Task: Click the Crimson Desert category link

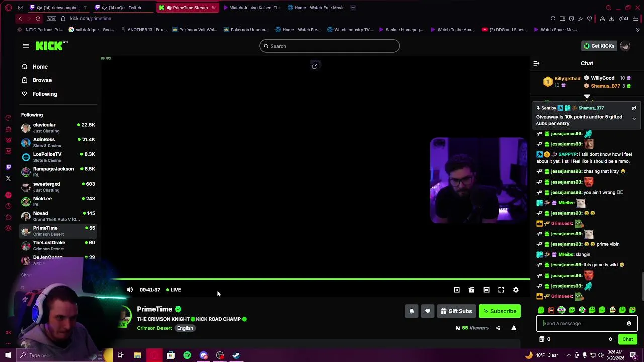Action: pyautogui.click(x=154, y=328)
